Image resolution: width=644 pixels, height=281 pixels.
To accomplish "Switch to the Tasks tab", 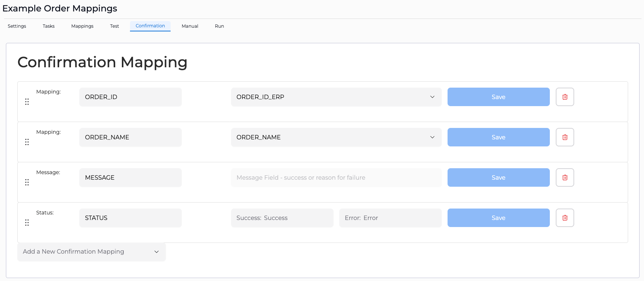I will (x=49, y=26).
